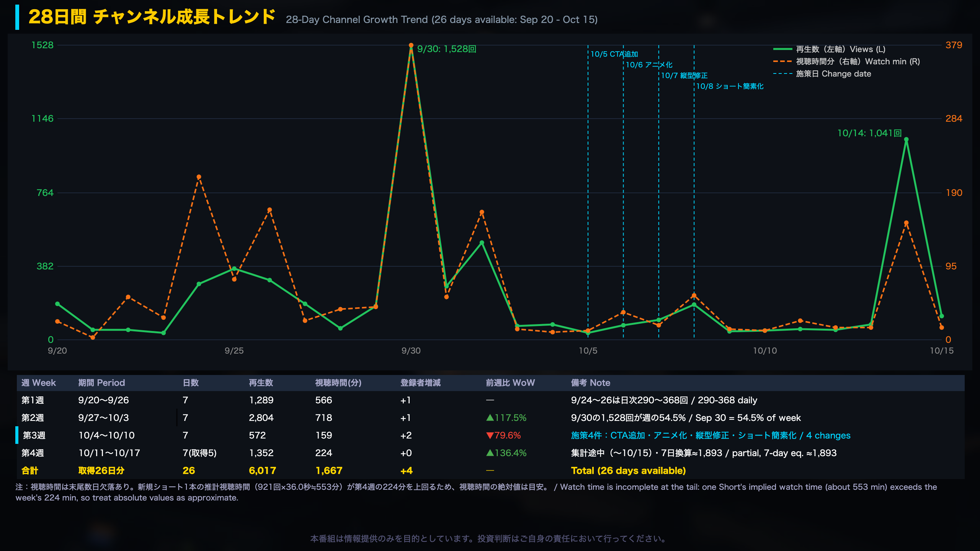Click the 備考 Note column header
Viewport: 980px width, 551px height.
click(x=590, y=383)
